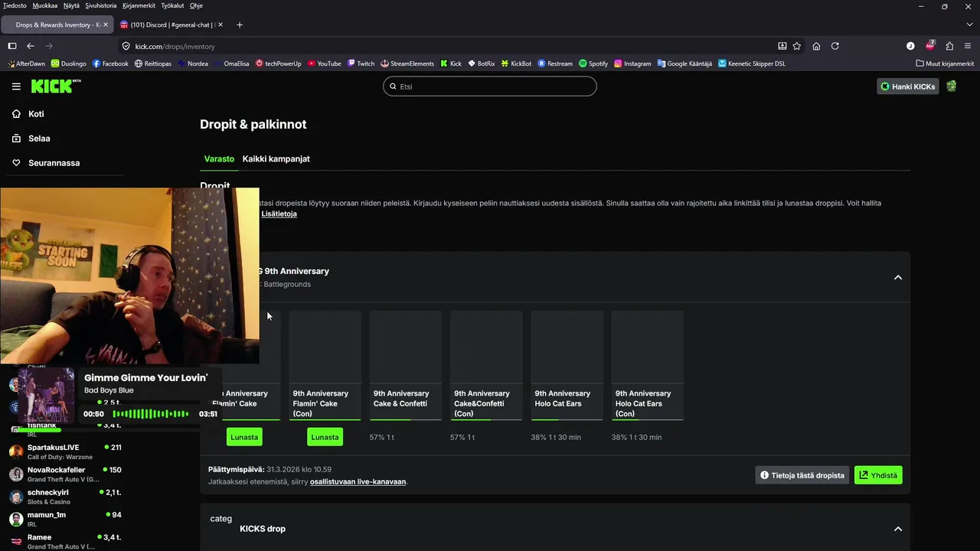
Task: Open the Spotify bookmark
Action: coord(593,64)
